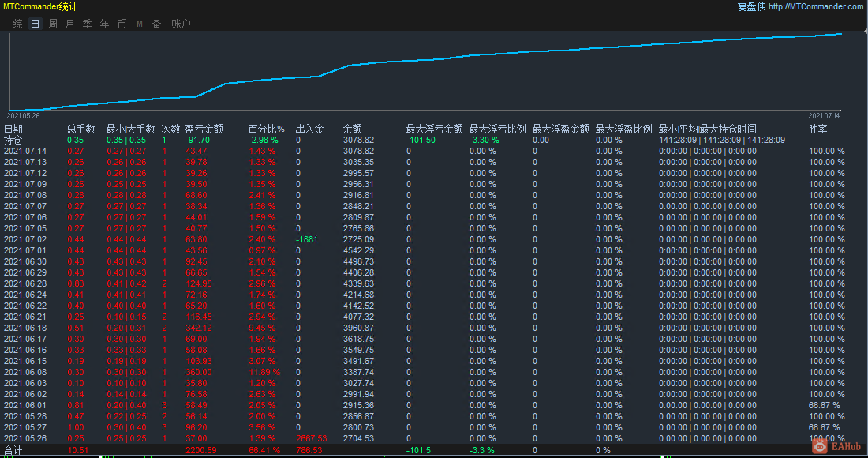Open the 备 notes tab
The height and width of the screenshot is (458, 868).
pyautogui.click(x=157, y=24)
